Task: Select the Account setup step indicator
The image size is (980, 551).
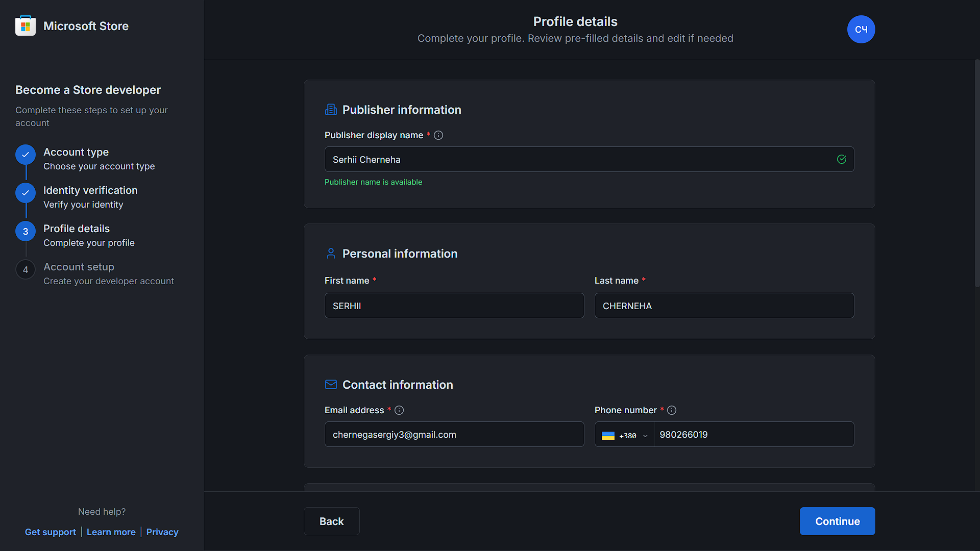Action: [x=25, y=269]
